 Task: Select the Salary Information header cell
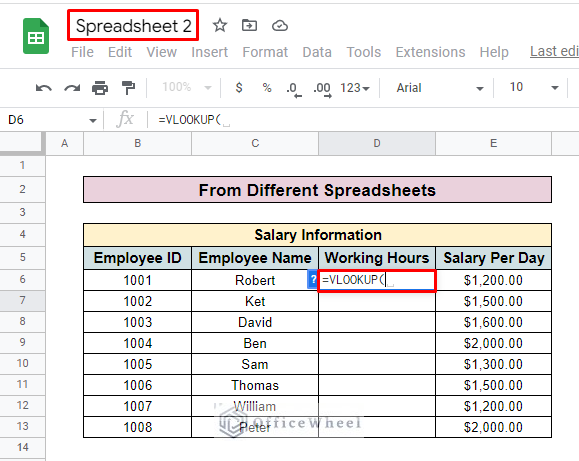[x=317, y=235]
